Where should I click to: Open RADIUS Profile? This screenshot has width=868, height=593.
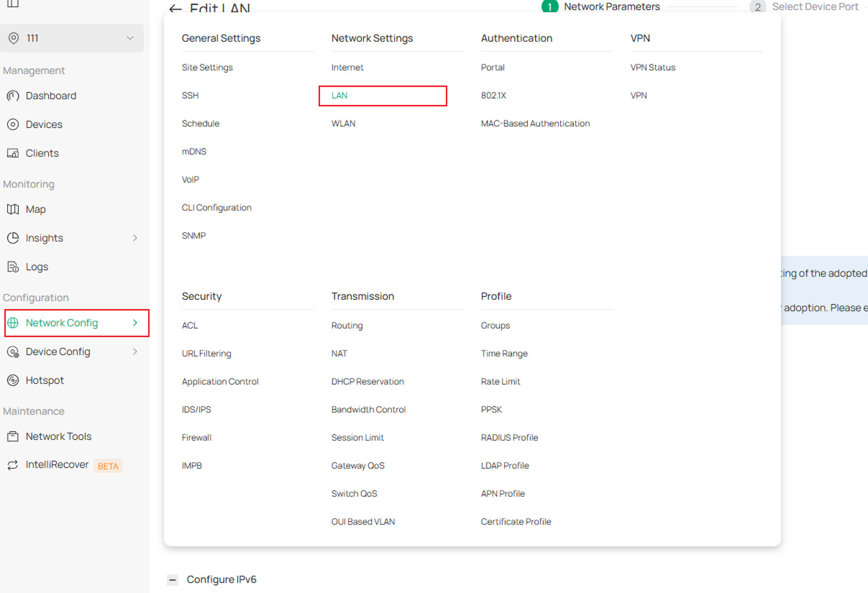[509, 438]
